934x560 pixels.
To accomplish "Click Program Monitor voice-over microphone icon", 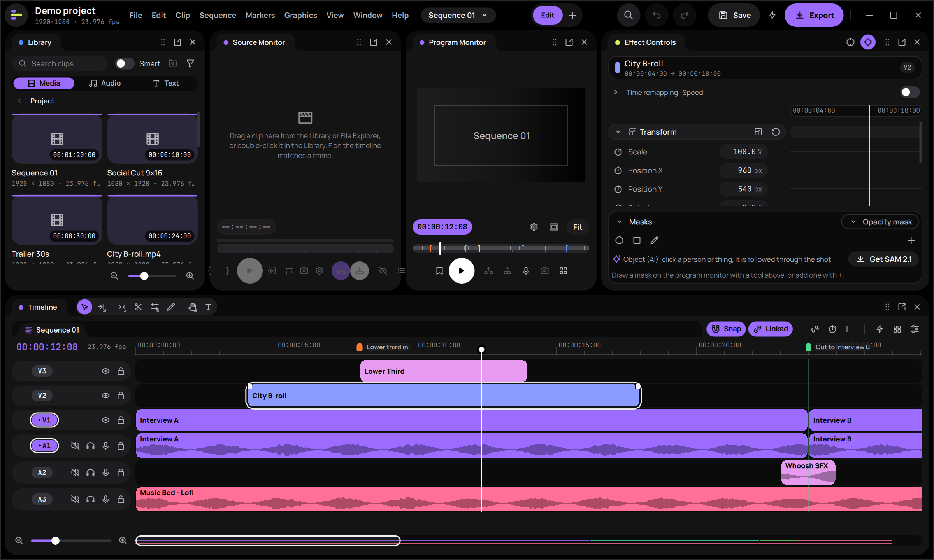I will point(526,271).
